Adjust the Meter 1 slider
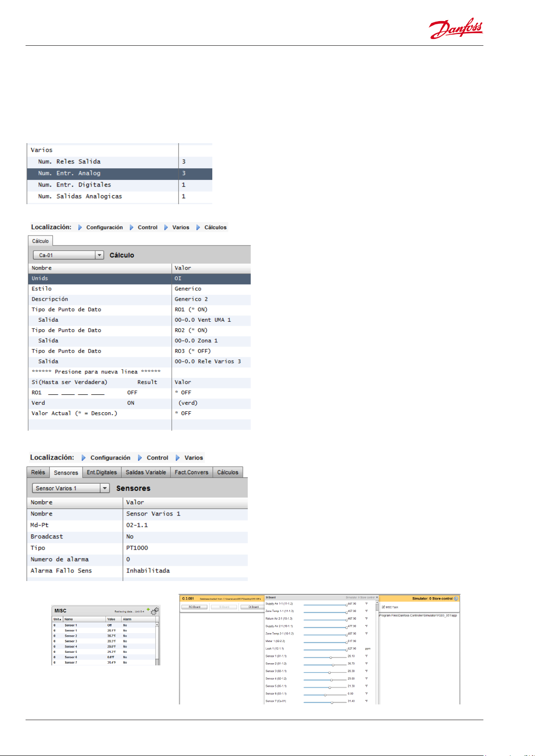This screenshot has width=535, height=756. point(325,642)
